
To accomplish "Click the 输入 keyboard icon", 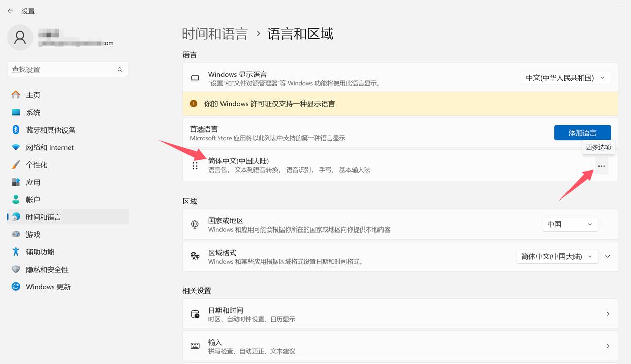I will click(195, 346).
